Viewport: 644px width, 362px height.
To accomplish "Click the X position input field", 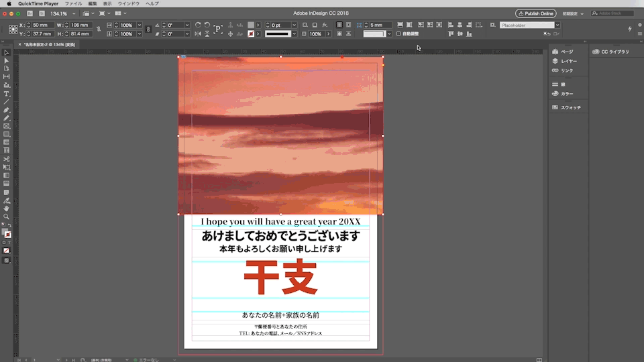I will click(x=42, y=25).
